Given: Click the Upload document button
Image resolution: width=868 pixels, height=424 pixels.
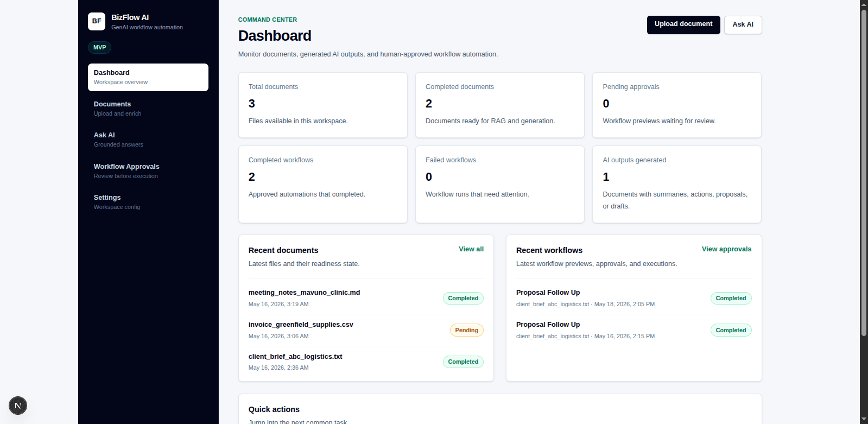Looking at the screenshot, I should click(683, 24).
